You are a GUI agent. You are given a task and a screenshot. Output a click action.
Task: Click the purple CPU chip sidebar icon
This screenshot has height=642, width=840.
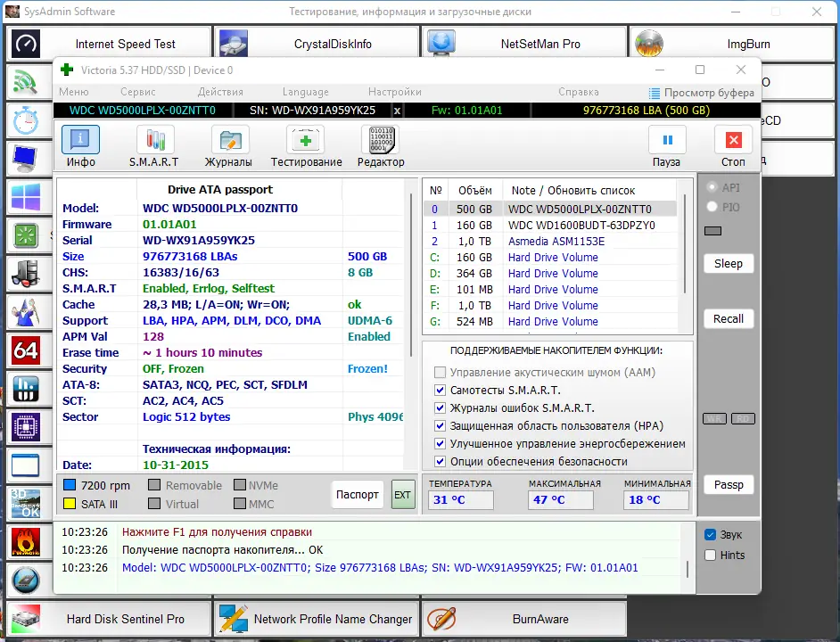[x=25, y=427]
